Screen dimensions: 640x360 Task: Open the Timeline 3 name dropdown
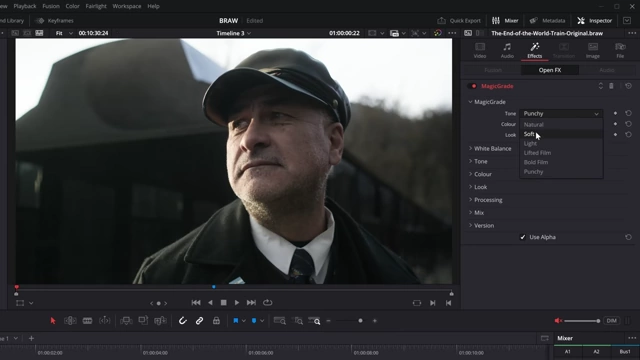[x=233, y=33]
